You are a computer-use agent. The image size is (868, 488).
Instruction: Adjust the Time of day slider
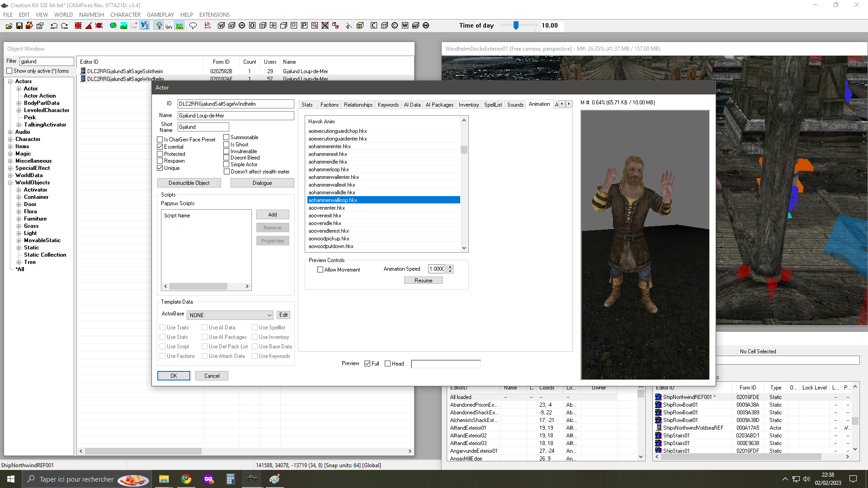(x=516, y=26)
